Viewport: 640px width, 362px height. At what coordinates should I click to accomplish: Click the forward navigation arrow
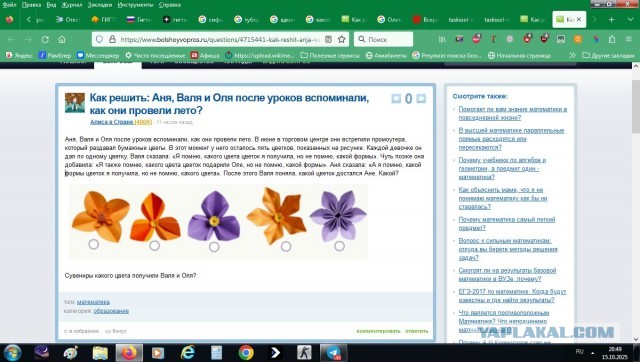28,40
